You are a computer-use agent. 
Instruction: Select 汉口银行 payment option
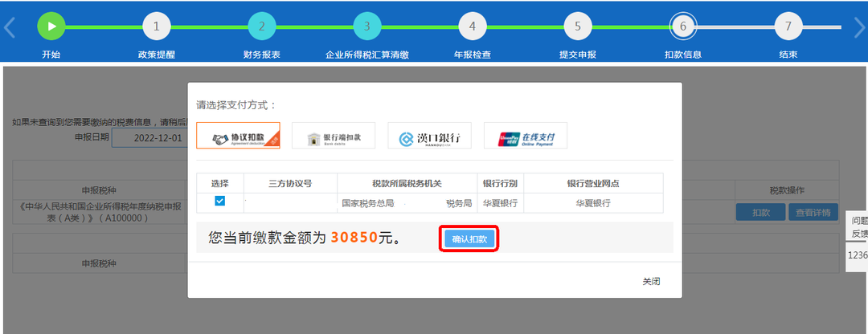coord(429,136)
